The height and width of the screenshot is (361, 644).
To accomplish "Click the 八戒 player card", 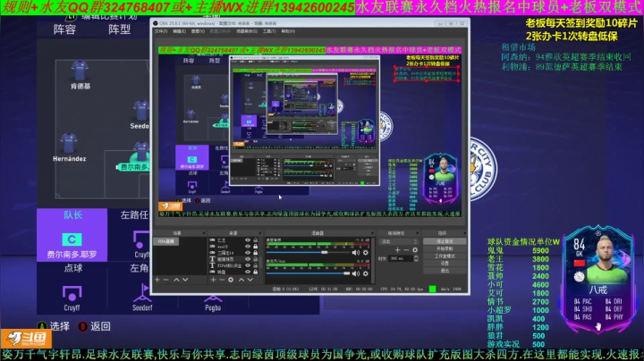I will [598, 279].
